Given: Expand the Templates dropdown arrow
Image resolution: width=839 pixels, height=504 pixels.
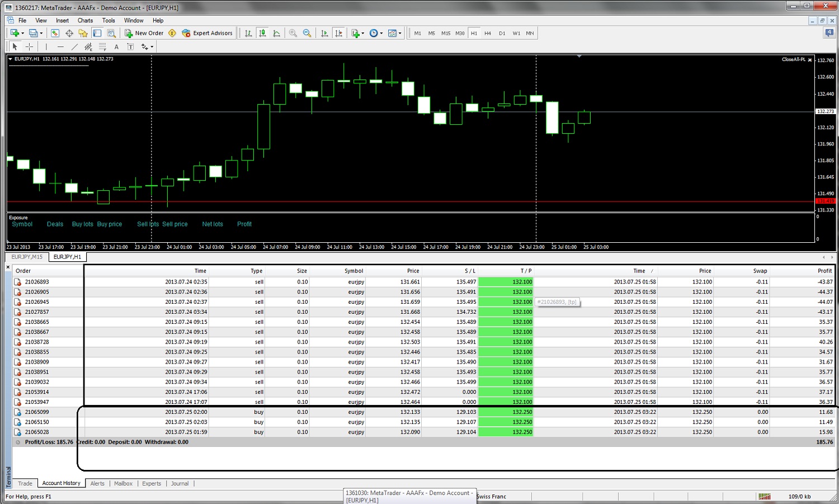Looking at the screenshot, I should tap(400, 33).
